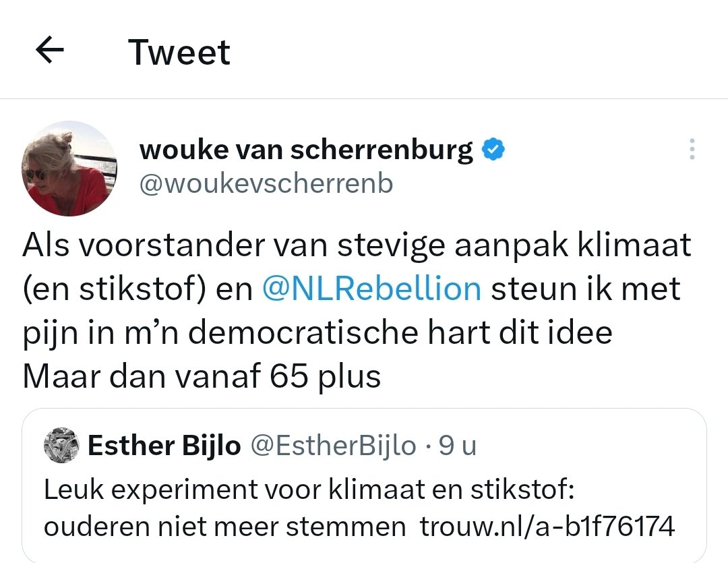Open wouke van scherrenburg's profile picture
Screen dimensions: 728x563
pyautogui.click(x=69, y=169)
